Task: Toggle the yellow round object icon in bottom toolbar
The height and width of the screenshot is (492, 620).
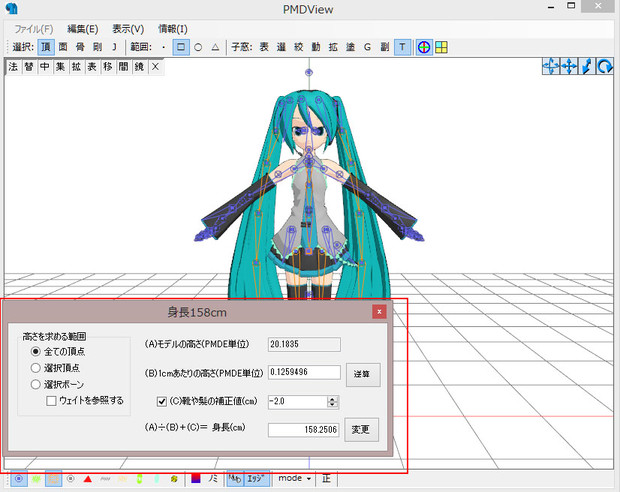Action: [x=174, y=479]
